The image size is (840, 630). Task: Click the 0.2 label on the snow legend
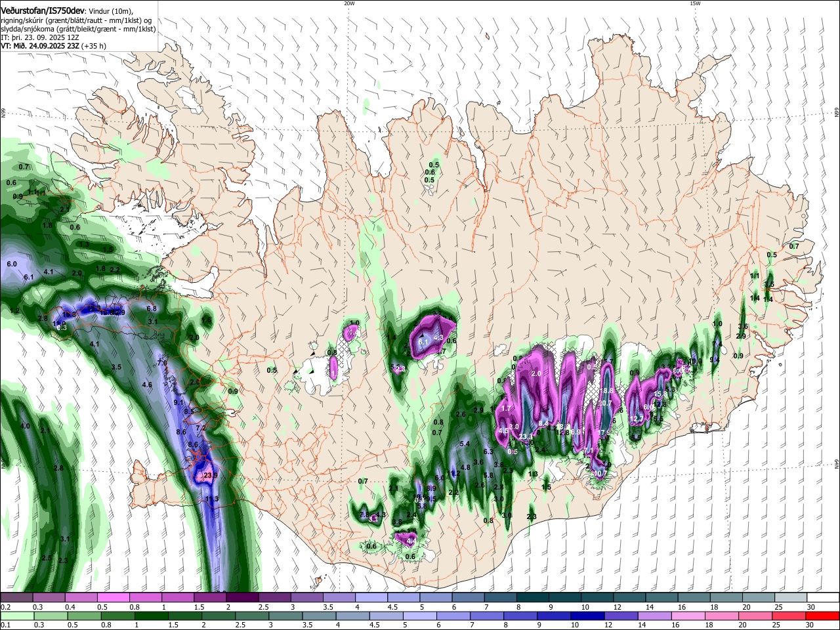[5, 606]
